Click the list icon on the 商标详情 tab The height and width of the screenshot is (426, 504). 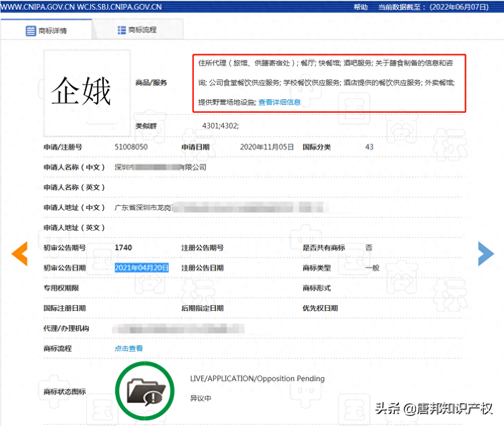point(31,29)
